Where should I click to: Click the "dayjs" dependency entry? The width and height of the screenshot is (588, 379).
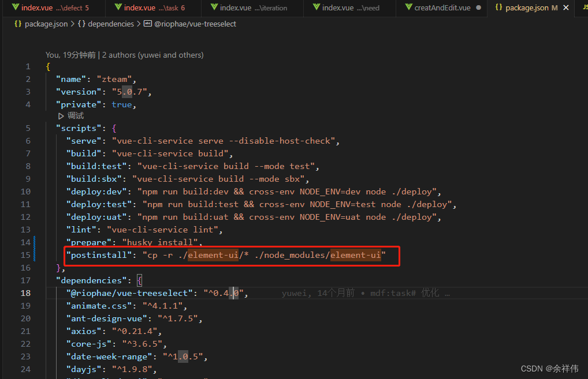[x=111, y=370]
